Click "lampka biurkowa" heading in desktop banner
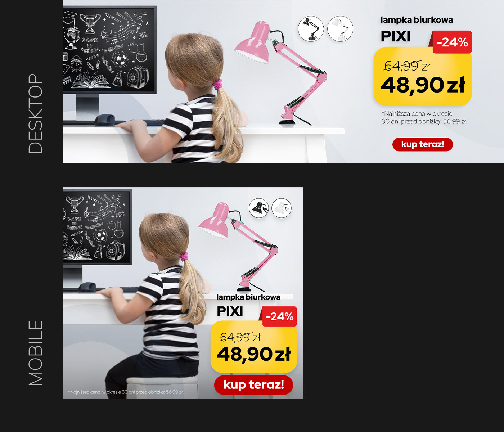This screenshot has width=504, height=432. click(x=417, y=20)
